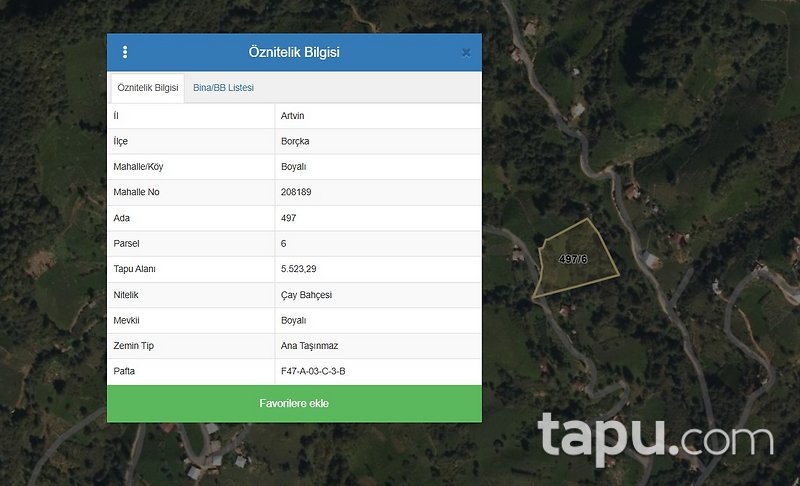Click the Mahalle/Köy row label
The height and width of the screenshot is (486, 800).
click(138, 167)
